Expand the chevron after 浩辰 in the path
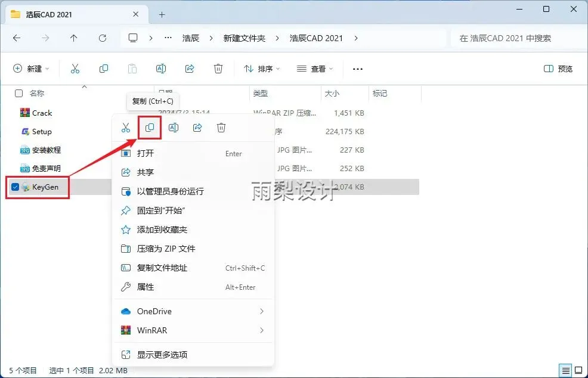The width and height of the screenshot is (588, 378). tap(211, 38)
